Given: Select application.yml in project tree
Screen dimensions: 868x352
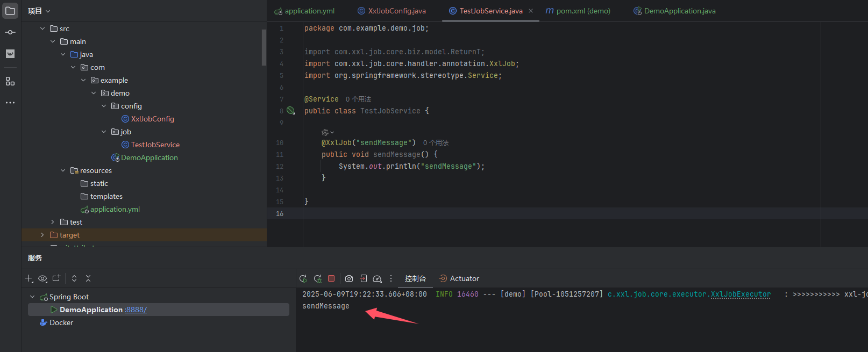Looking at the screenshot, I should click(115, 209).
